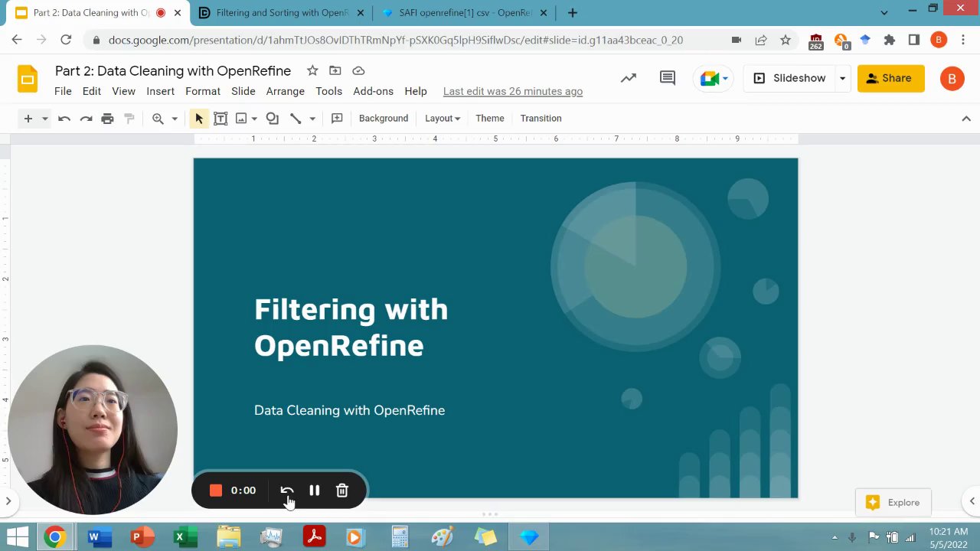
Task: Toggle the Paint format tool
Action: click(129, 119)
